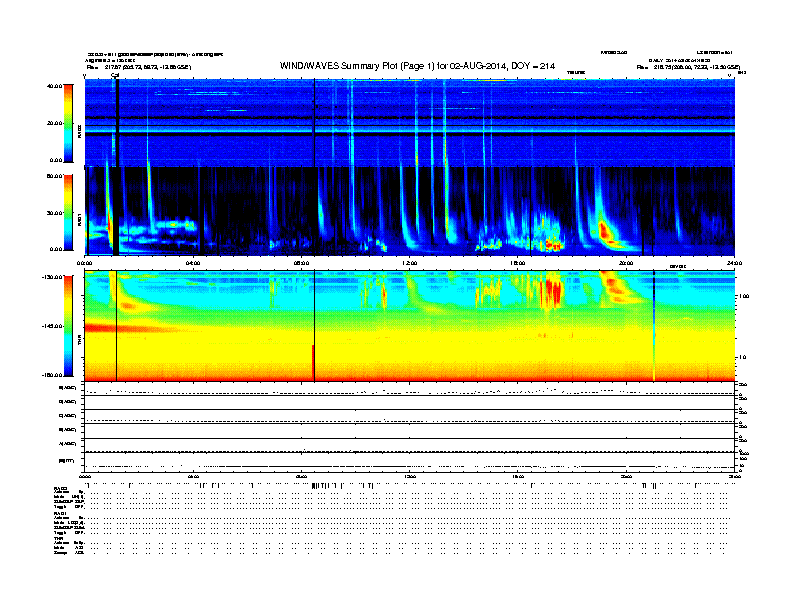Click the 30.00 label on RAD1 color scale
The image size is (792, 612).
54,213
